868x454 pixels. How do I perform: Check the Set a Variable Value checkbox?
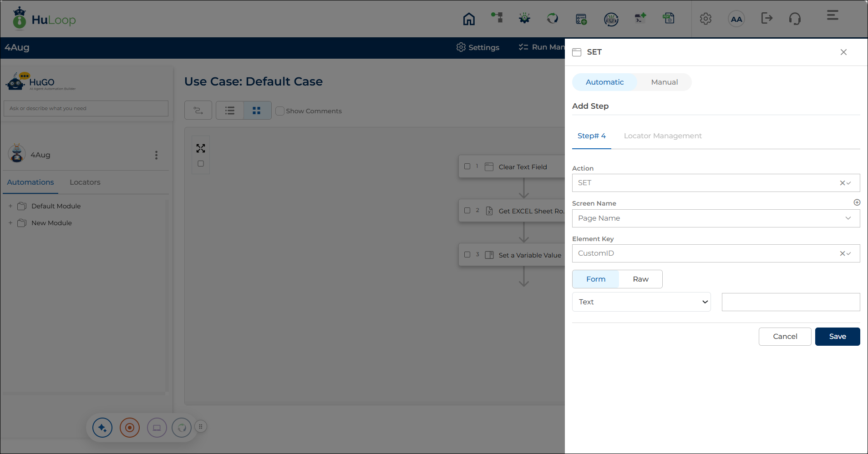click(x=467, y=255)
